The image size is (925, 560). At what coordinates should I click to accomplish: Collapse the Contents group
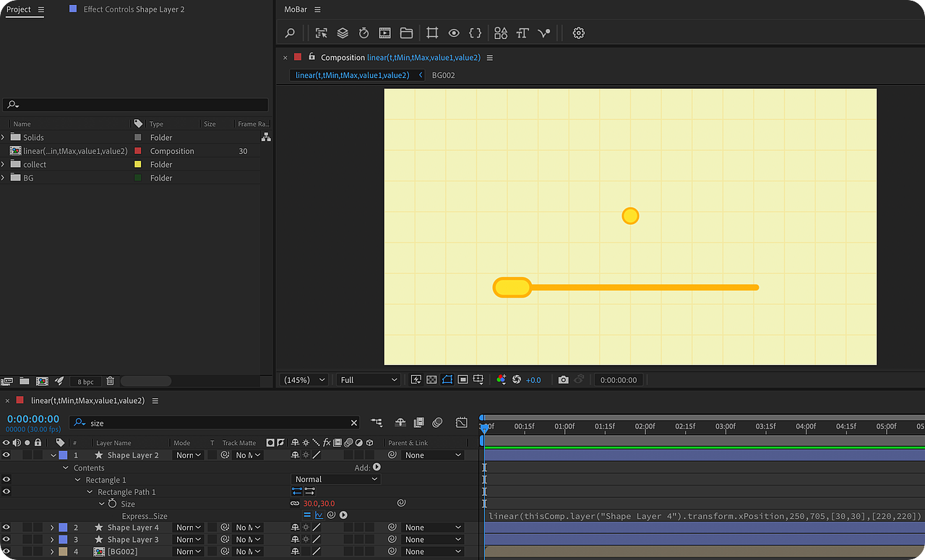click(x=66, y=468)
